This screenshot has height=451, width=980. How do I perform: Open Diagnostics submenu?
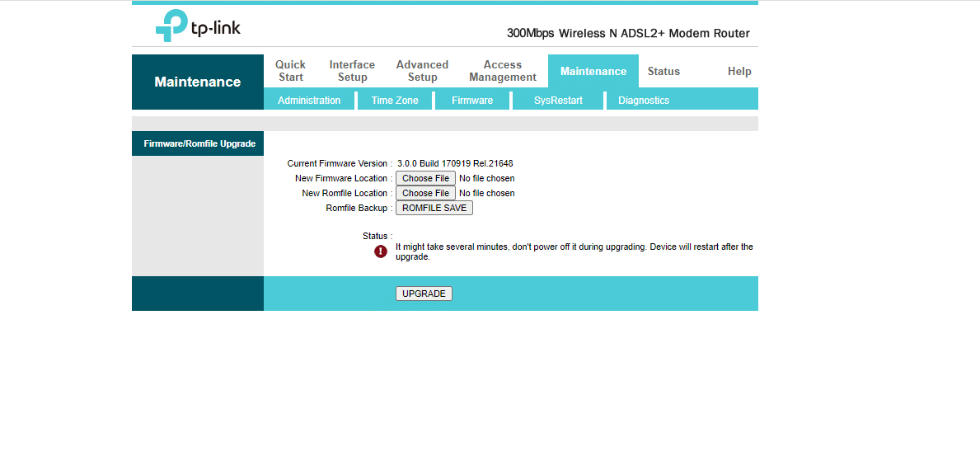tap(644, 101)
